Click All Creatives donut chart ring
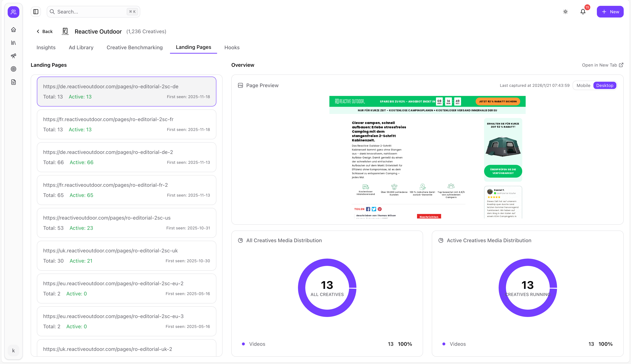 [302, 288]
